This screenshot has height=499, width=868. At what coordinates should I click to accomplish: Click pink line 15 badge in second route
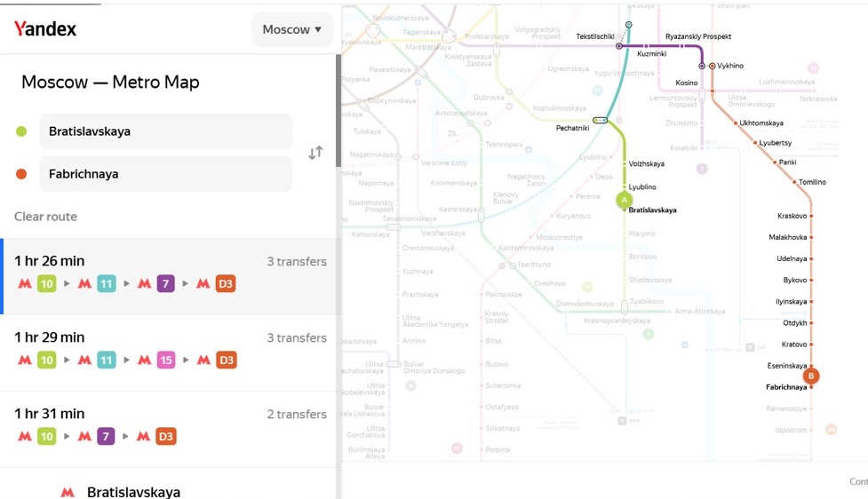(166, 360)
